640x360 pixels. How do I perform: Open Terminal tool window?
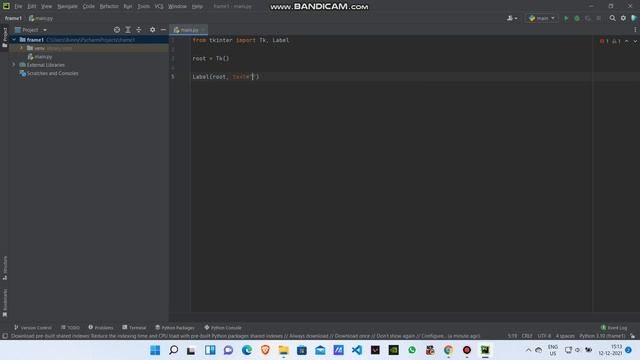click(134, 327)
